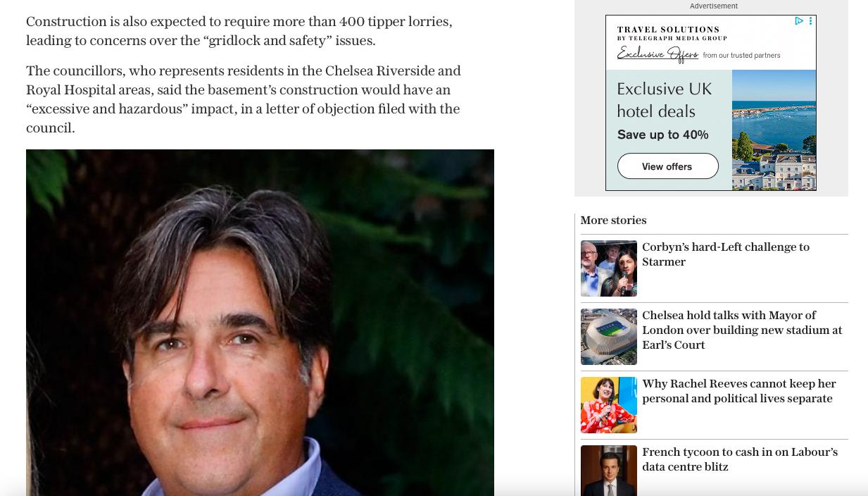Image resolution: width=868 pixels, height=496 pixels.
Task: Click the Rachel Reeves thumbnail image
Action: pos(609,405)
